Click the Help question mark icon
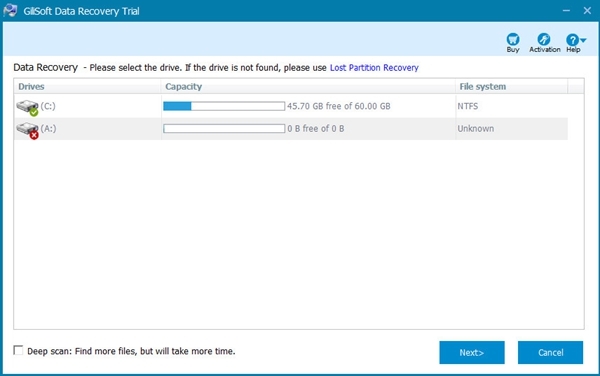 [572, 39]
